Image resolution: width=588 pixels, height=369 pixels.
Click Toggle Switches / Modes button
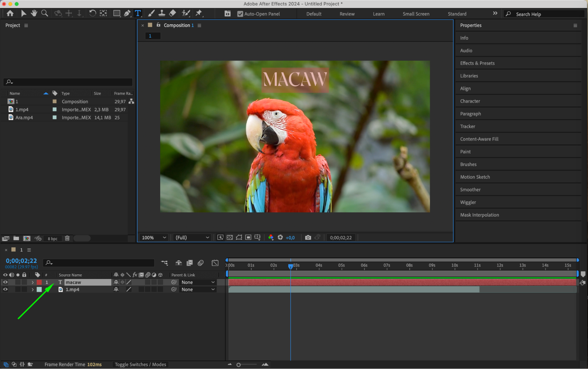(140, 364)
